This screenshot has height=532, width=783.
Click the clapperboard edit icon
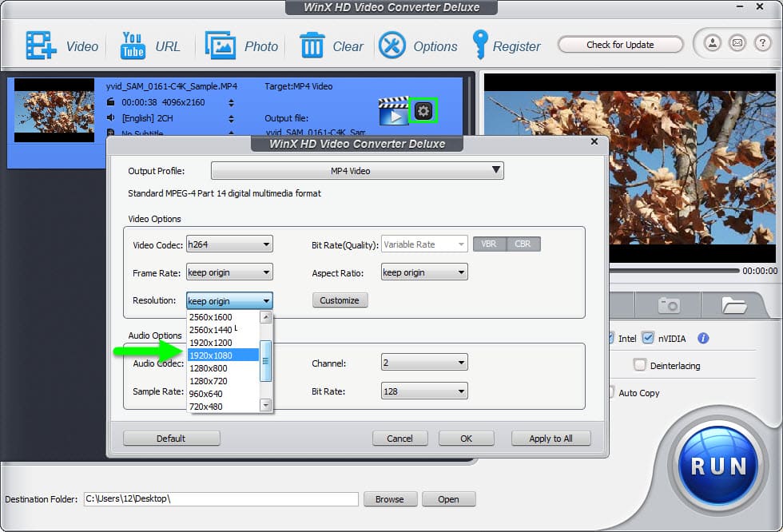click(x=393, y=110)
